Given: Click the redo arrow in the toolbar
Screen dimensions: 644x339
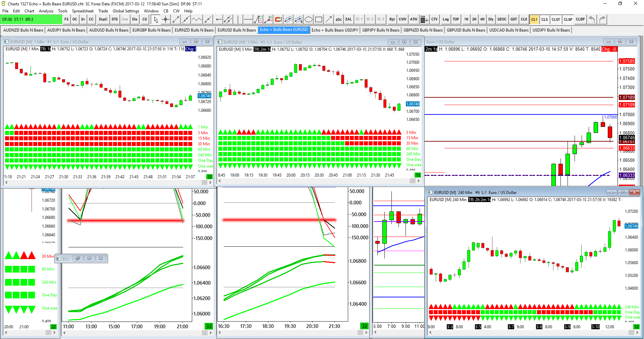Looking at the screenshot, I should pyautogui.click(x=602, y=19).
